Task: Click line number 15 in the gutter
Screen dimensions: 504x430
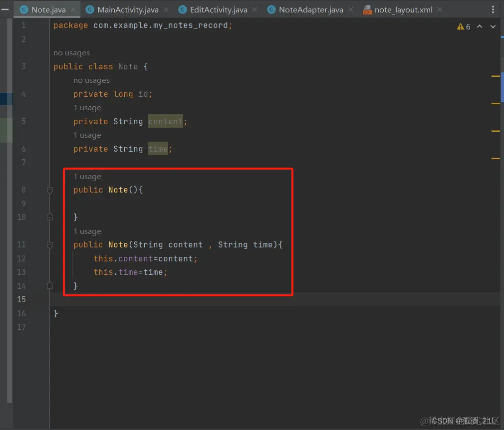Action: click(21, 299)
